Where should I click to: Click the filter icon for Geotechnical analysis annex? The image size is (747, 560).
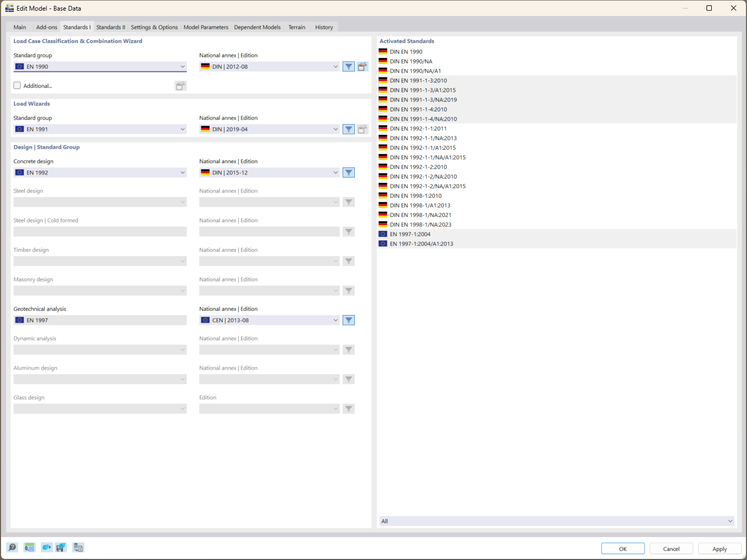348,320
